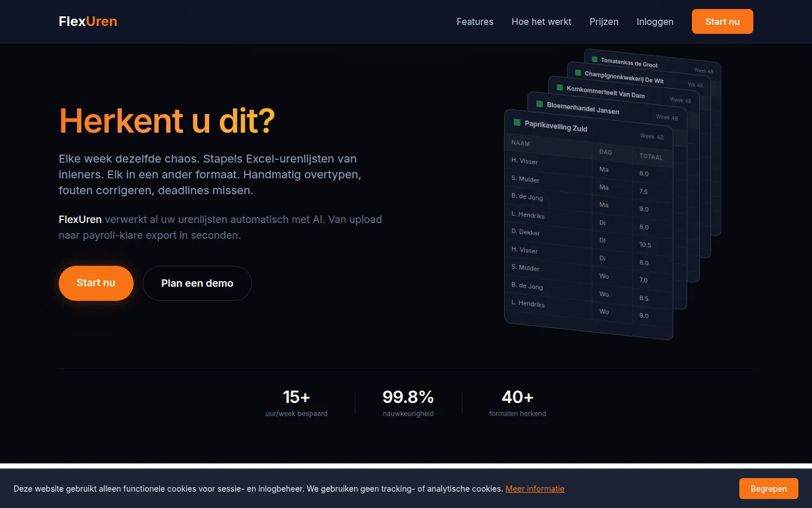The width and height of the screenshot is (812, 508).
Task: Select the D. Dekker row name
Action: pos(526,232)
